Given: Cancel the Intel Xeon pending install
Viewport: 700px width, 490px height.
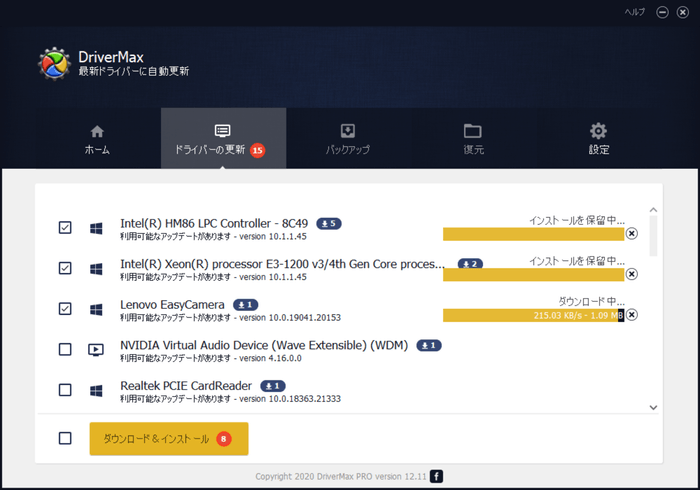Looking at the screenshot, I should pos(632,274).
